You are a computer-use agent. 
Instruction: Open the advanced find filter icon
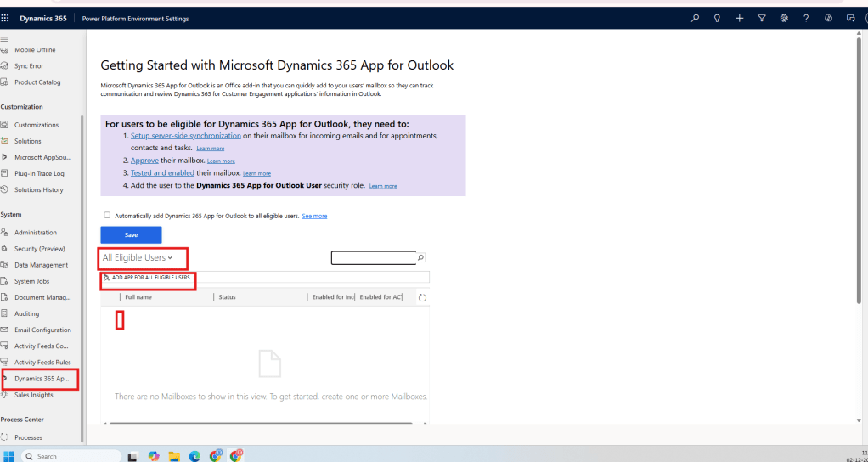click(762, 18)
